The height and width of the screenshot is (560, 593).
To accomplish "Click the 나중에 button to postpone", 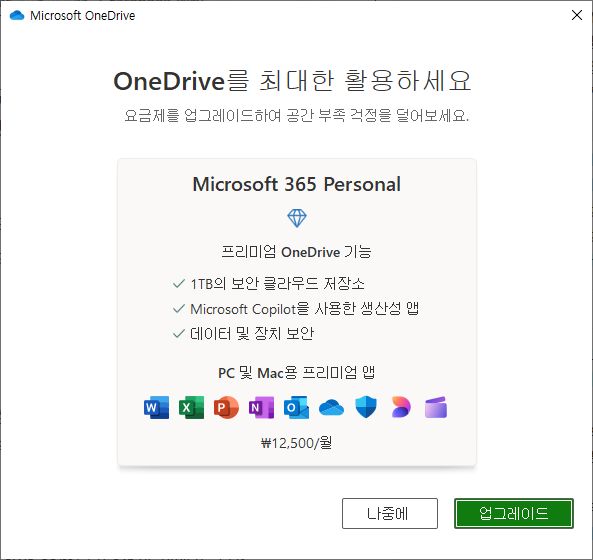I will click(390, 513).
